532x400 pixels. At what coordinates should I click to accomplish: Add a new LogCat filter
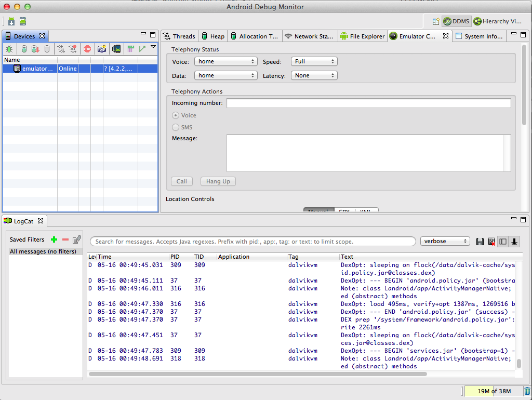54,239
